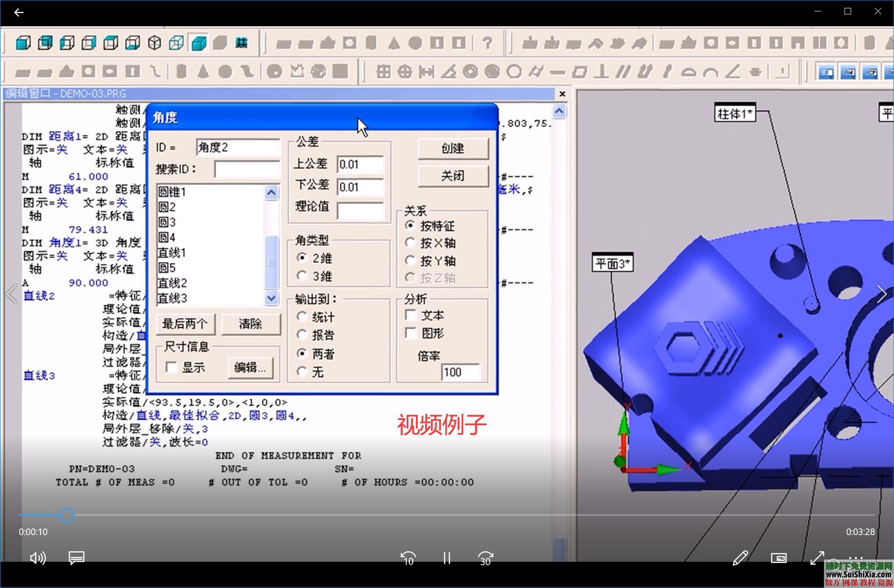Collapse the editor window scrollbar up arrow
The image size is (894, 588).
pos(559,111)
